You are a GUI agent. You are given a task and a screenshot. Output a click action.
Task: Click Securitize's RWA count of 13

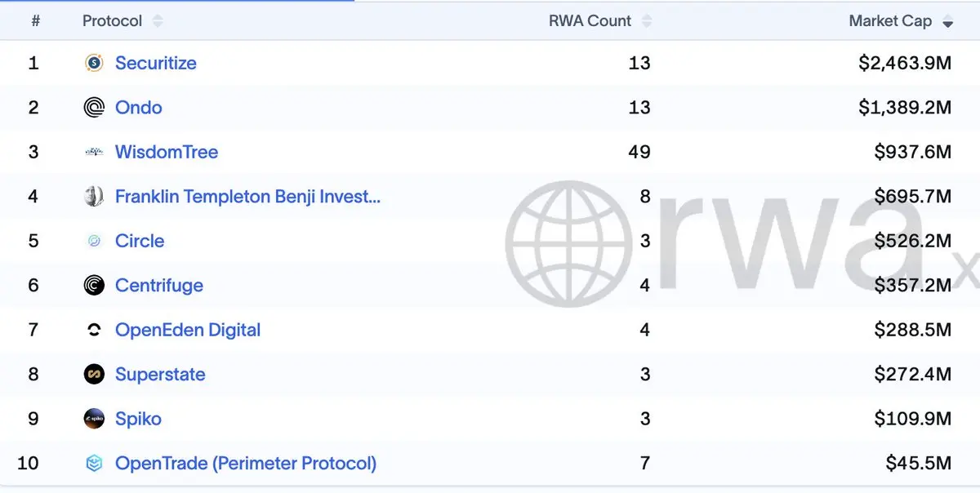pyautogui.click(x=639, y=63)
